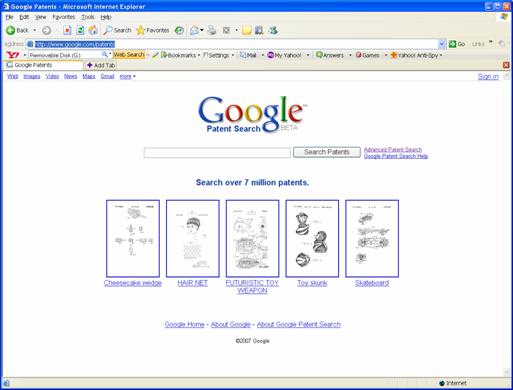
Task: Open the View menu
Action: (41, 17)
